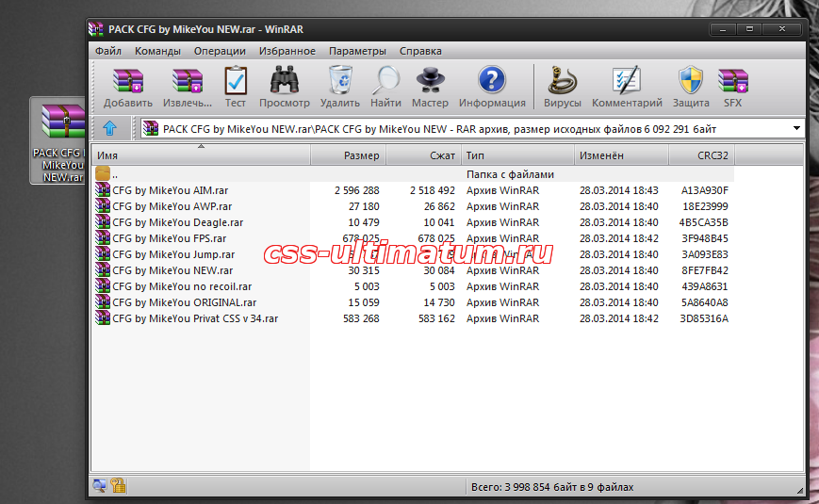Viewport: 819px width, 504px height.
Task: Click the key lock icon in status bar
Action: (x=118, y=486)
